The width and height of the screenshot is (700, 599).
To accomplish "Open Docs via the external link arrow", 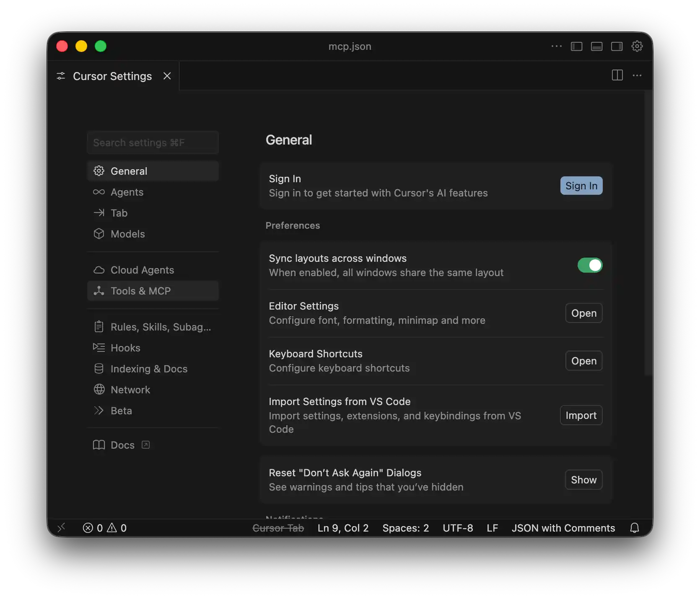I will 145,445.
